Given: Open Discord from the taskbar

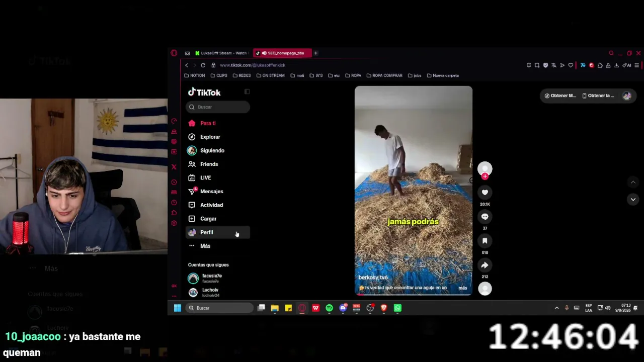Looking at the screenshot, I should pos(343,308).
